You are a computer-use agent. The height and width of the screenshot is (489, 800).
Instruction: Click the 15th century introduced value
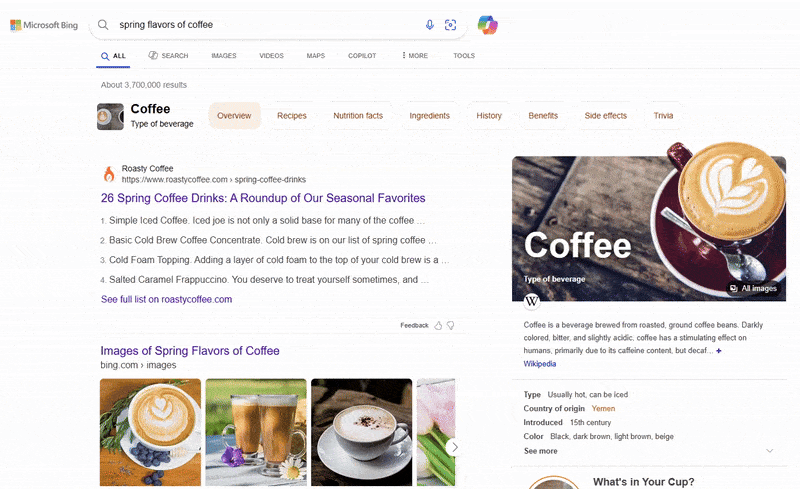point(590,423)
